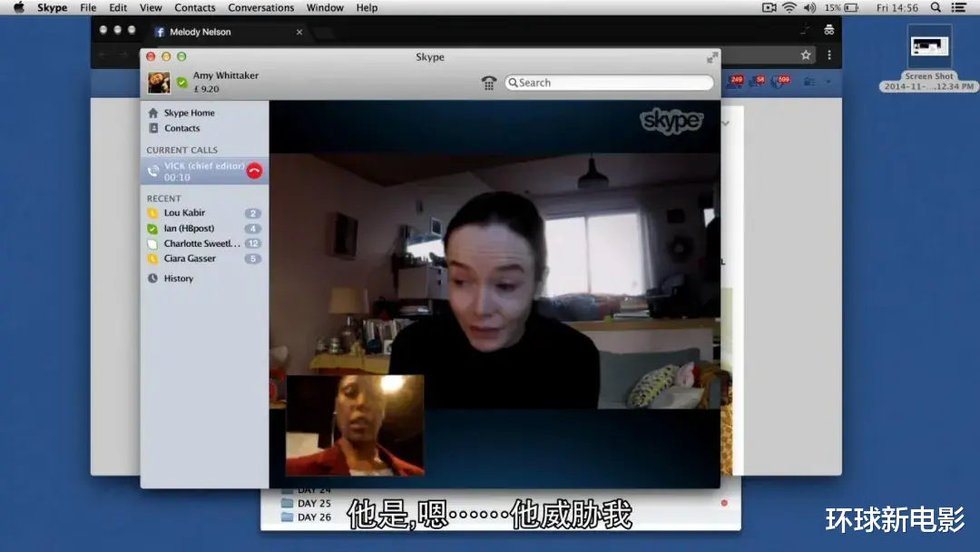Open the Notification Center icon

(x=958, y=7)
